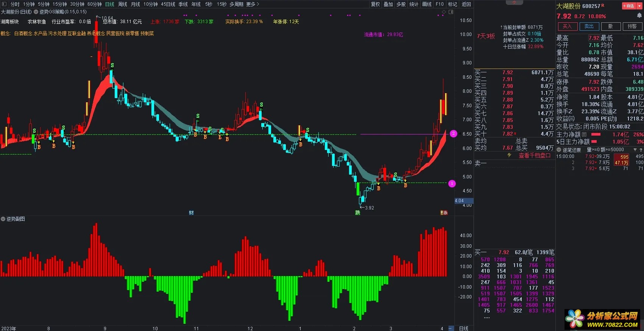Click the diamond marker icon above the chart
Image resolution: width=644 pixels, height=331 pixels.
pos(443,12)
